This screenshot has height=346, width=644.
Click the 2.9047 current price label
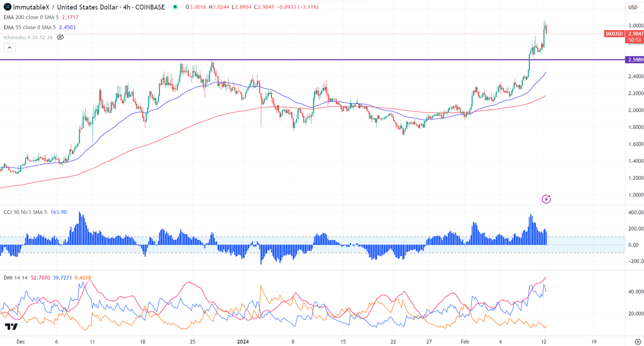(x=635, y=34)
